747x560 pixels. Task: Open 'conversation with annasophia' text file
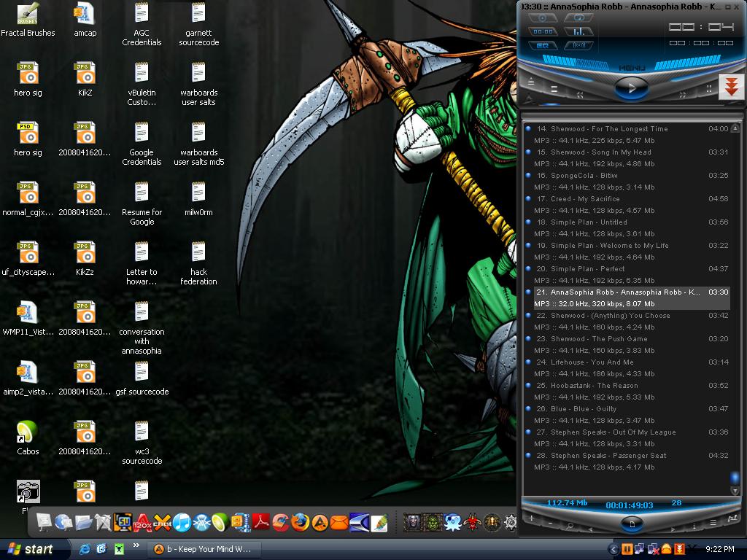coord(142,328)
